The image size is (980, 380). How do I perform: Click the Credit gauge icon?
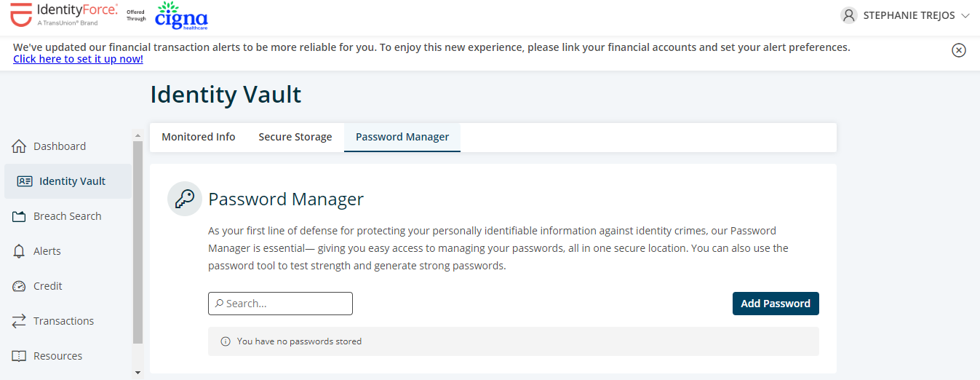coord(20,286)
